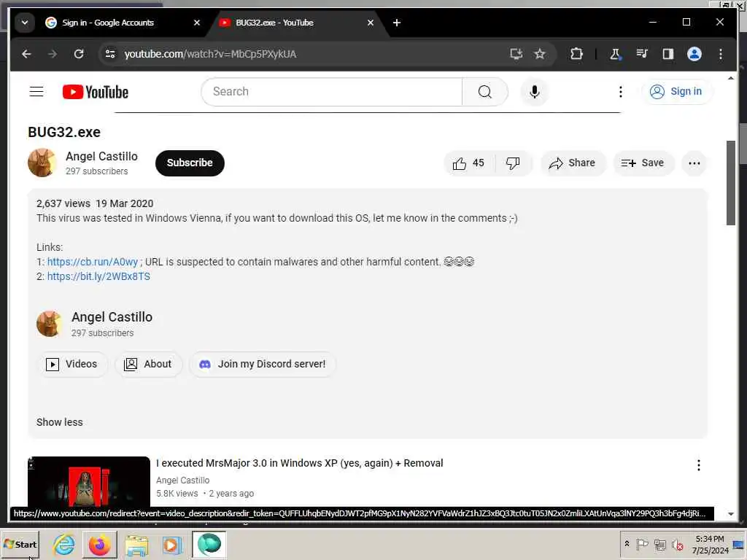Screen dimensions: 747x560
Task: Click the vertical scrollbar thumb
Action: click(731, 183)
